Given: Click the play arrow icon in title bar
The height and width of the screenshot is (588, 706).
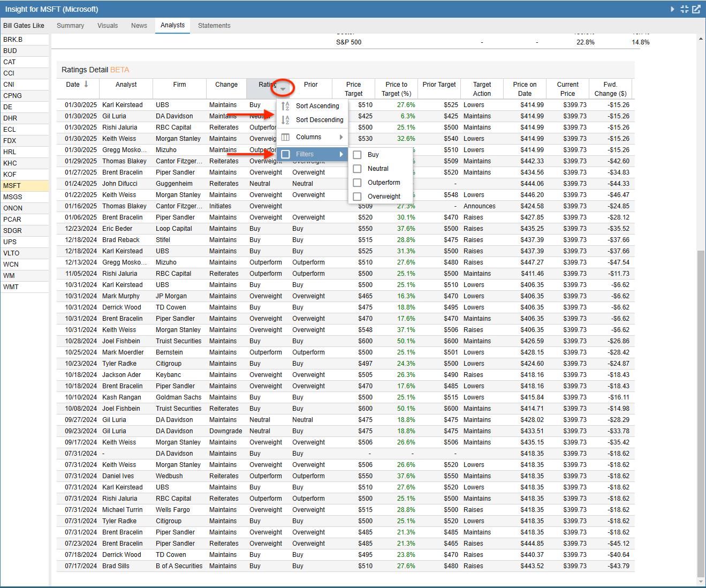Looking at the screenshot, I should (673, 9).
